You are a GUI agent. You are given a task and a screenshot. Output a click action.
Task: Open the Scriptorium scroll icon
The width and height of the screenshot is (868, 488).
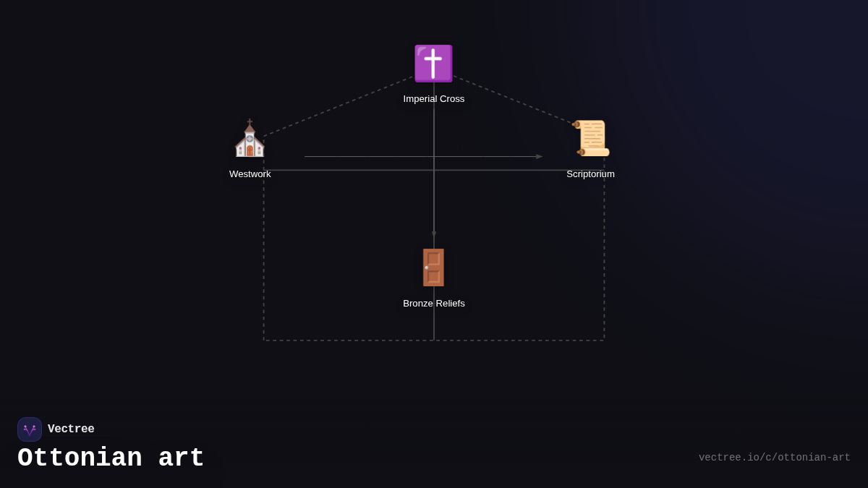click(x=591, y=138)
